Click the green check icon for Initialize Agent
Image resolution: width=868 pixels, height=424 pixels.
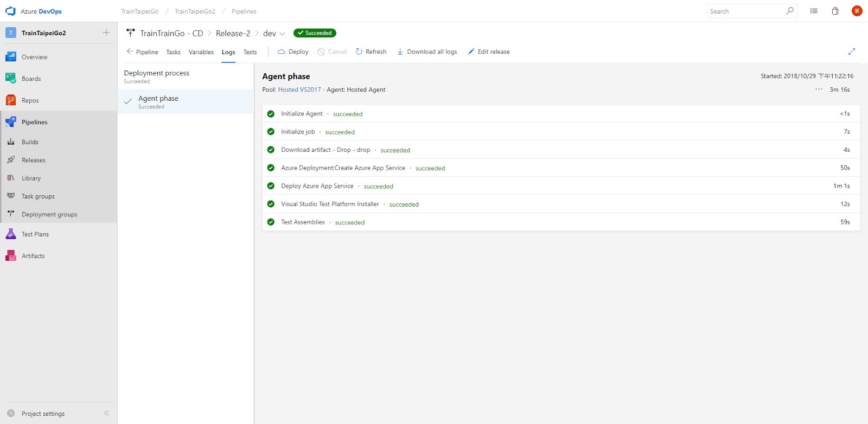271,114
